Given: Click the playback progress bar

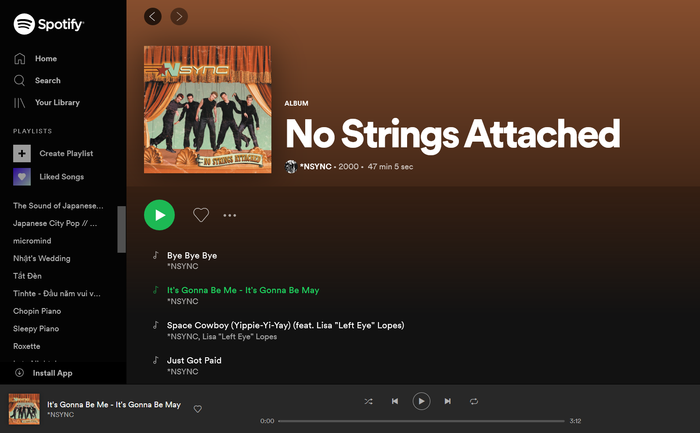Looking at the screenshot, I should pyautogui.click(x=421, y=421).
